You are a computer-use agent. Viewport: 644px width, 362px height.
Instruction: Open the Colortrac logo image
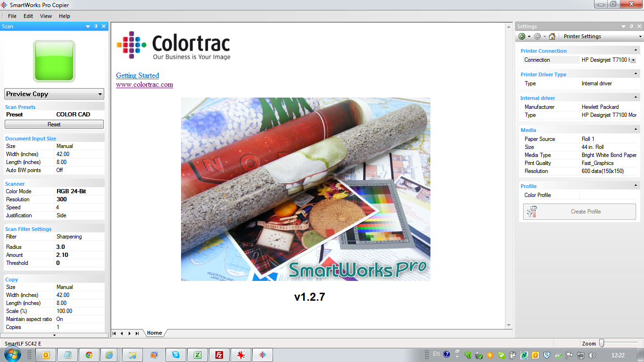173,46
